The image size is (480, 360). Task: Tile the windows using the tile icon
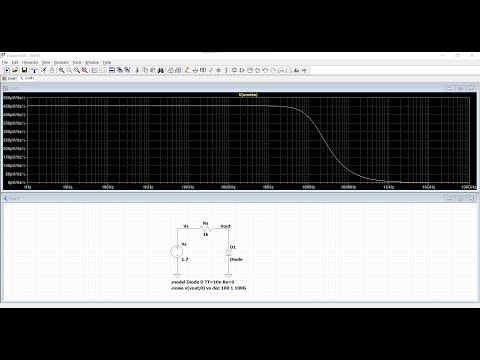click(112, 70)
